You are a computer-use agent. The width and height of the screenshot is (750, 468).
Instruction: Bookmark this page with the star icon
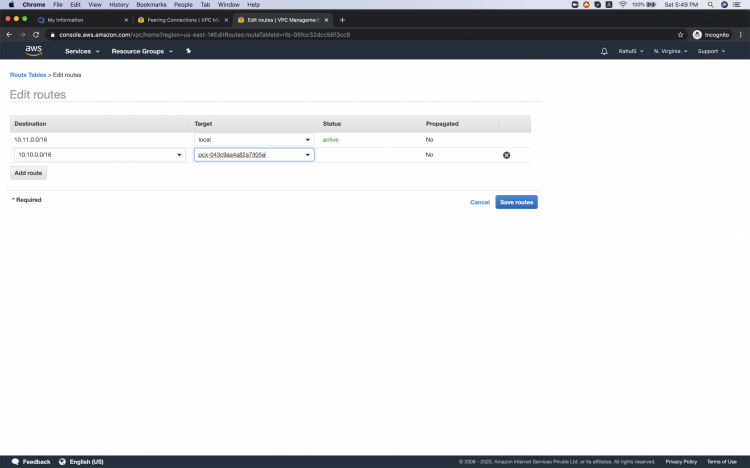[x=681, y=34]
